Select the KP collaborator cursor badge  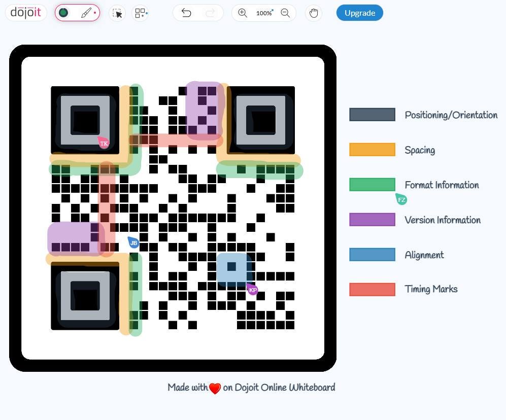pyautogui.click(x=252, y=290)
